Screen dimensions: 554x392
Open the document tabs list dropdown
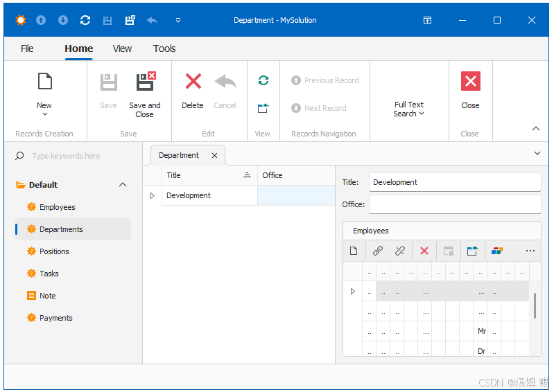pyautogui.click(x=537, y=153)
